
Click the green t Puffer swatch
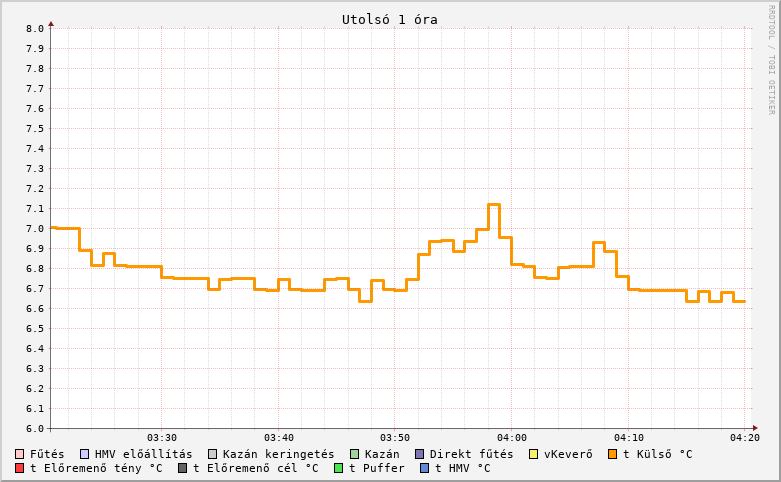click(339, 468)
